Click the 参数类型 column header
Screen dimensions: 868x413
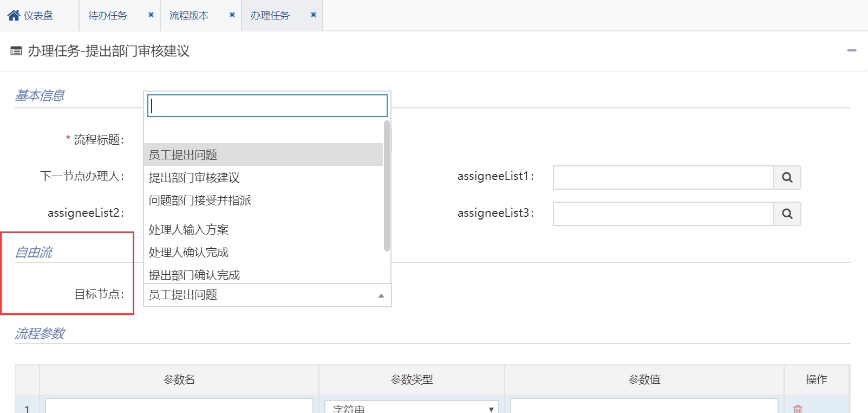412,379
